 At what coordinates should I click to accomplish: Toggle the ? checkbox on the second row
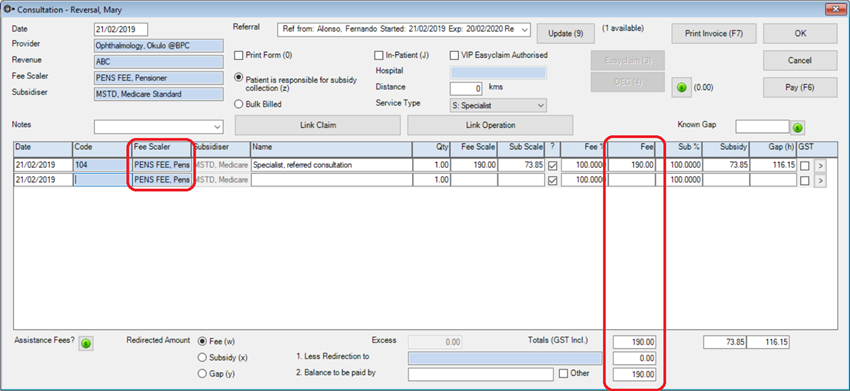[552, 181]
